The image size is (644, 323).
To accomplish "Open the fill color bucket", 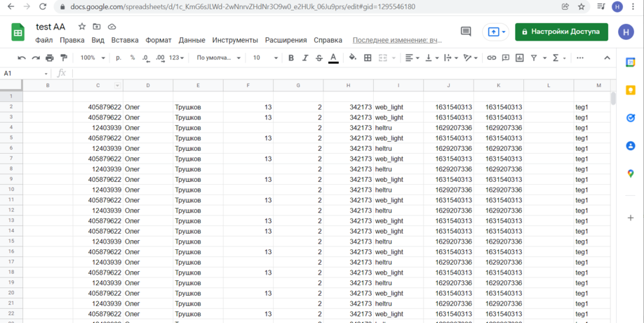I will tap(352, 58).
